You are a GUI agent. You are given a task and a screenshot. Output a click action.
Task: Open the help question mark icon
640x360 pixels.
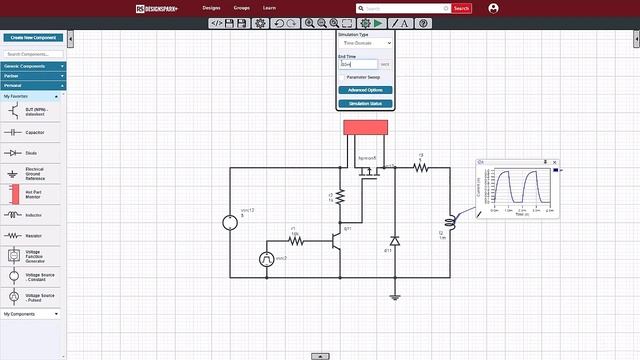(x=423, y=23)
